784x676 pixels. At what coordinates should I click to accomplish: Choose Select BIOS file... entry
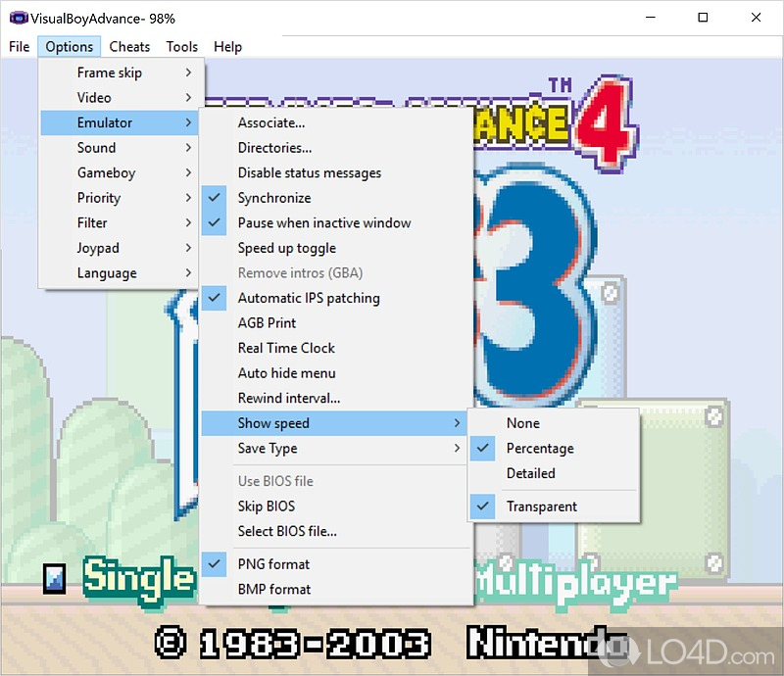pos(286,531)
